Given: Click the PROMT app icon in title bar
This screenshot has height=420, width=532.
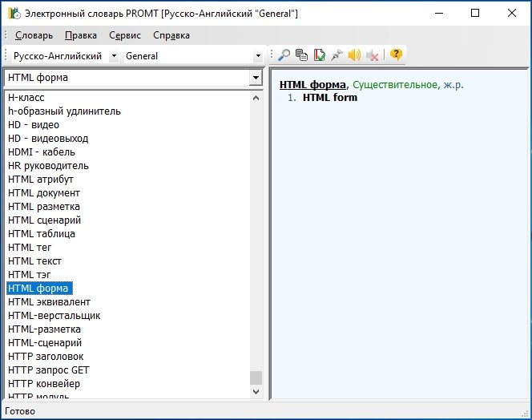Looking at the screenshot, I should [x=14, y=14].
